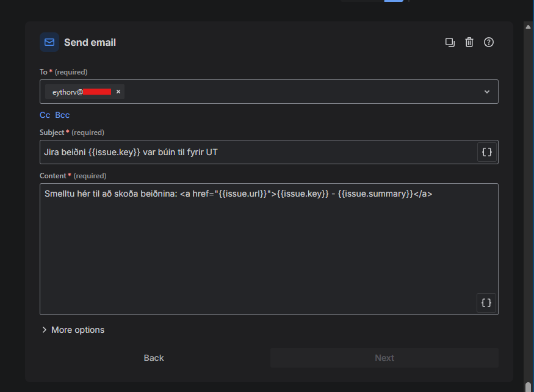The height and width of the screenshot is (392, 534).
Task: Insert a smart value into the Content field
Action: point(486,302)
